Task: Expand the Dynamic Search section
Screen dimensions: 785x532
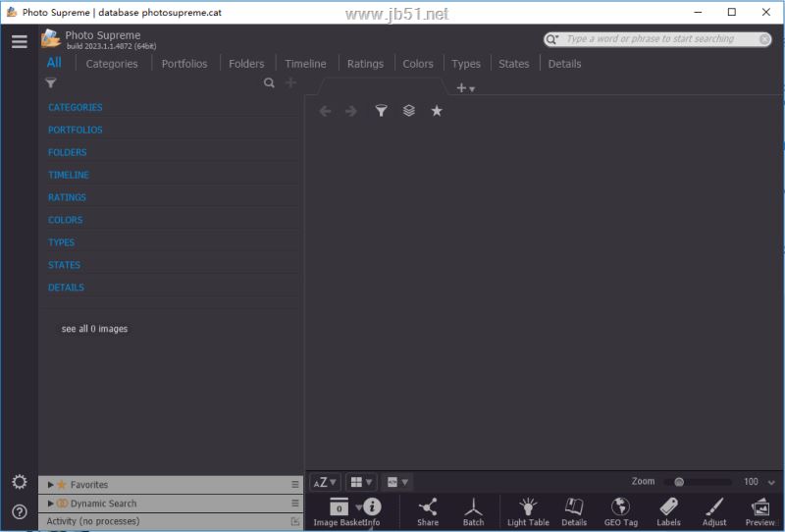Action: pos(51,503)
